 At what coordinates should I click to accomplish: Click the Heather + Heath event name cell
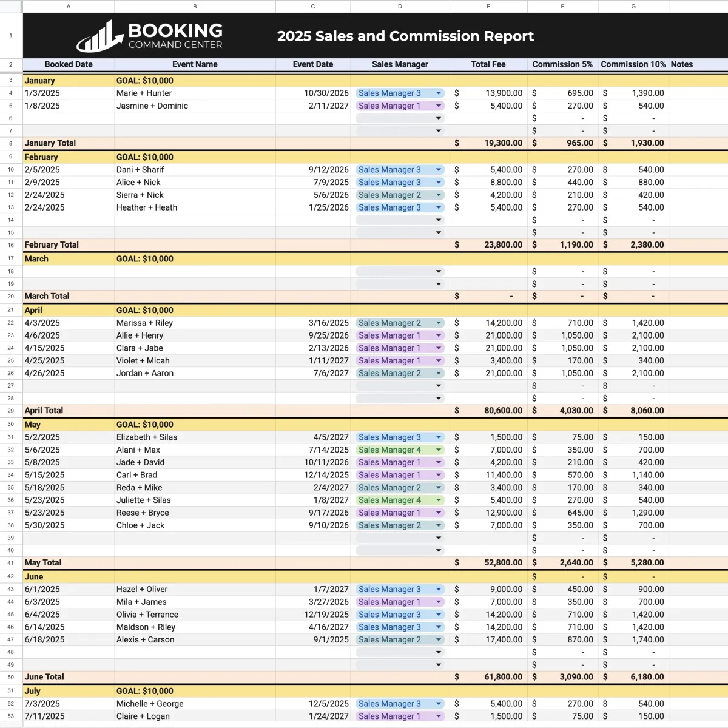tap(146, 207)
